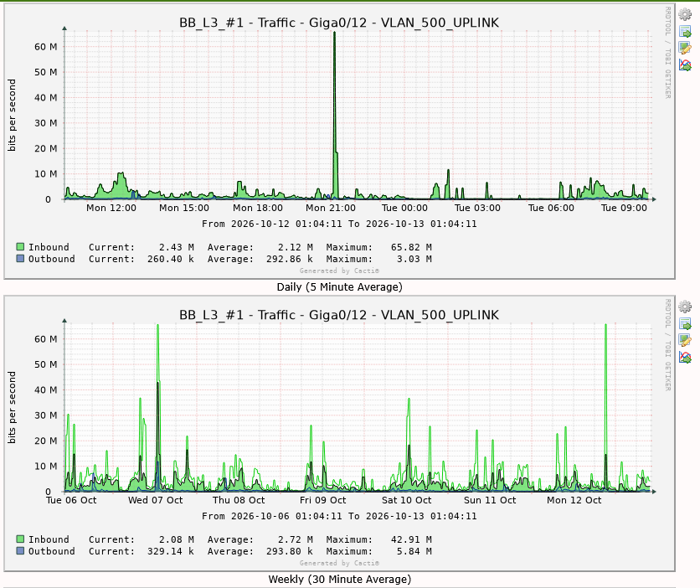
Task: Open the chart-arrow icon beside the Weekly graph
Action: click(685, 357)
